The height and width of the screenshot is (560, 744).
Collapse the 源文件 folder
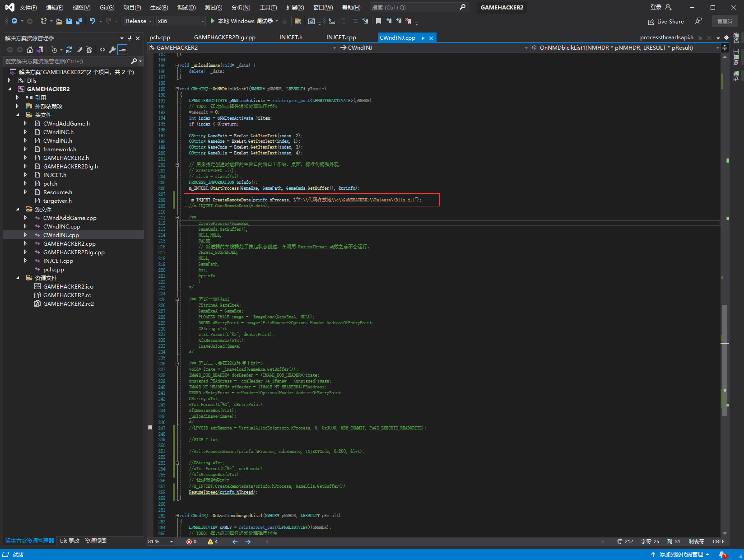(x=18, y=209)
